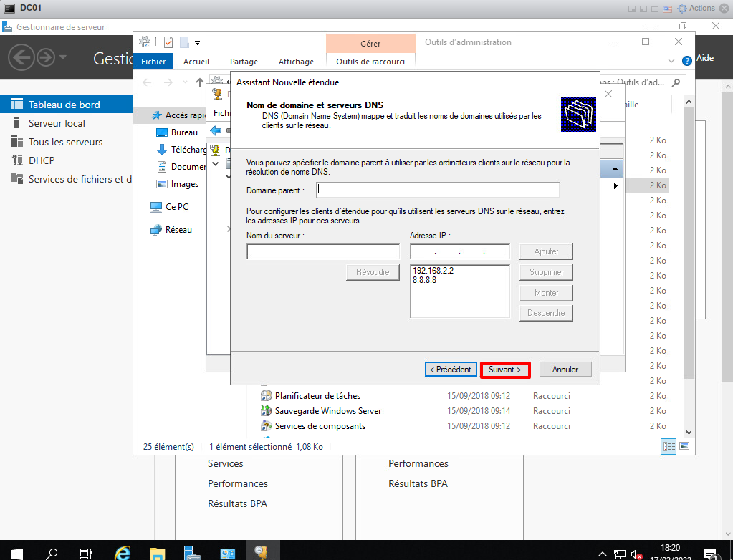Switch to large icons view in status bar

(x=684, y=446)
